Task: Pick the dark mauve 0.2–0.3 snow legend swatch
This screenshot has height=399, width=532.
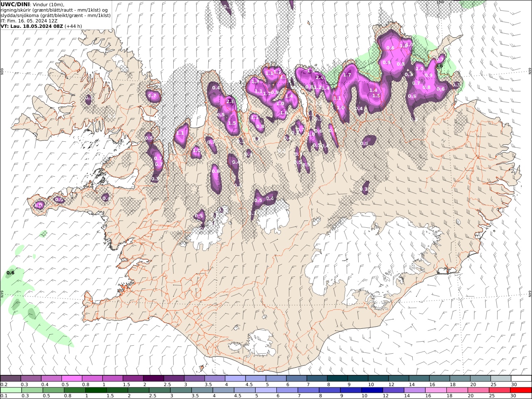Action: coord(10,378)
